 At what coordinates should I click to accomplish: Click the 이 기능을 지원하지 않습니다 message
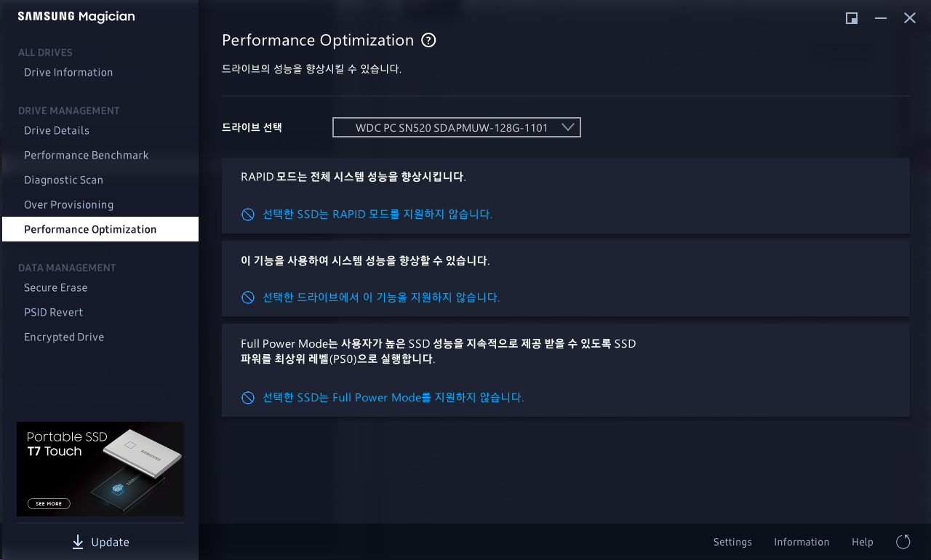coord(381,297)
